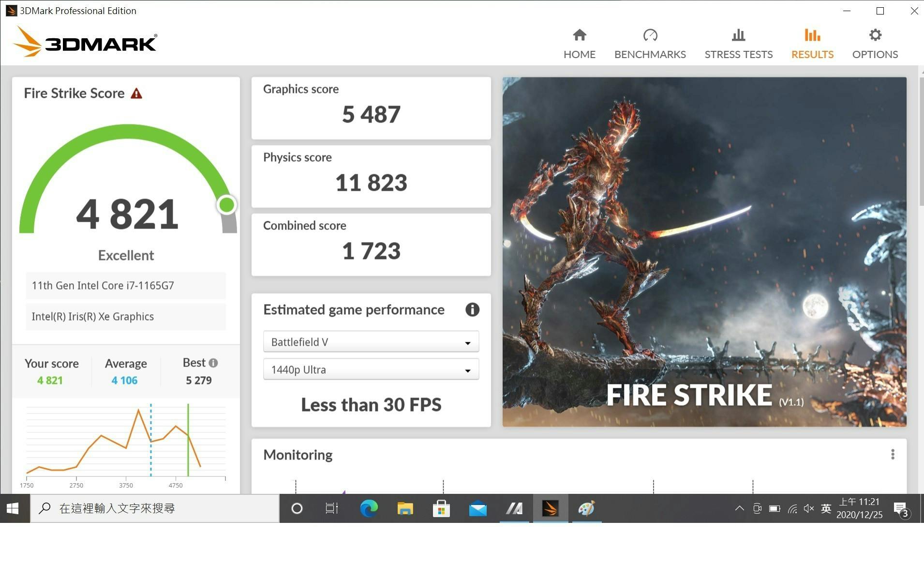Click the green gauge indicator knob
Screen dimensions: 924x566
(x=226, y=205)
